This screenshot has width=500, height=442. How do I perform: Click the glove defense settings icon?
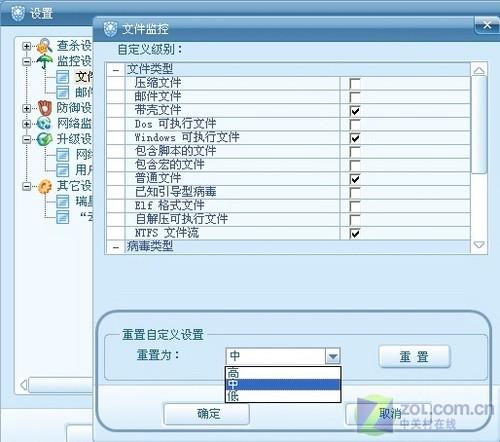tap(45, 108)
